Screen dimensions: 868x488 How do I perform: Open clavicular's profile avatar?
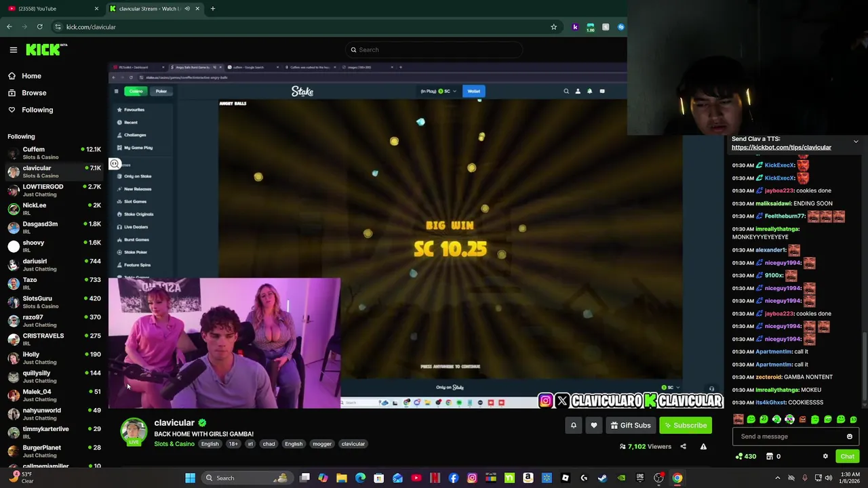coord(134,432)
